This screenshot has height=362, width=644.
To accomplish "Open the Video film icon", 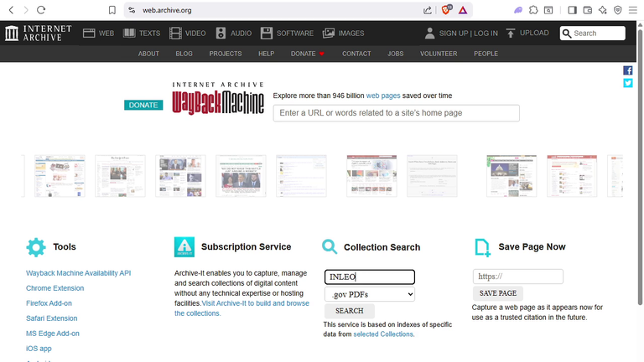I will [x=175, y=34].
